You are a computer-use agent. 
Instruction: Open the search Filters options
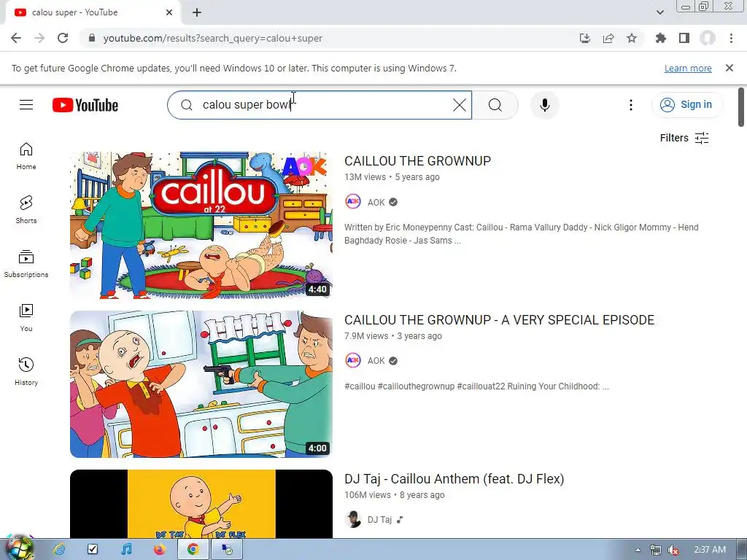point(684,138)
